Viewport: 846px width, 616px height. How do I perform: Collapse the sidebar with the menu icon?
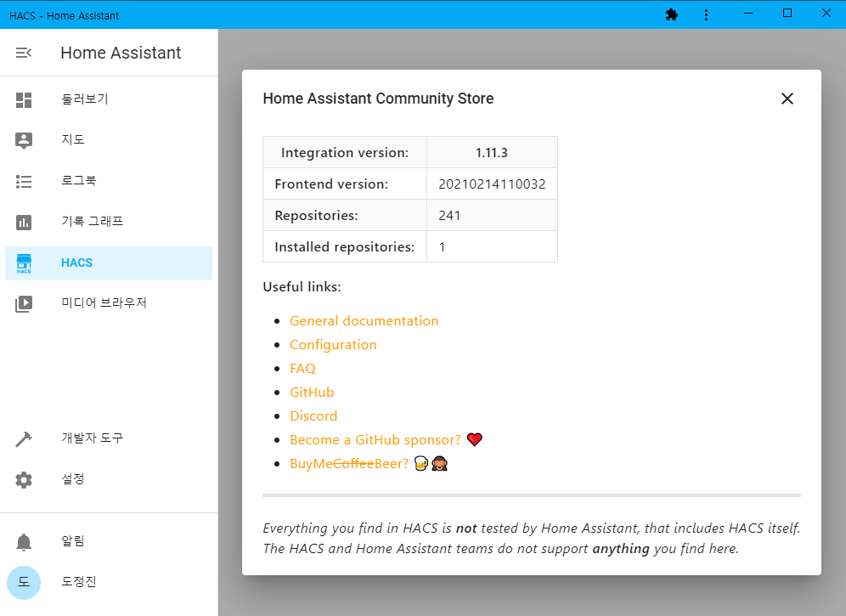23,53
